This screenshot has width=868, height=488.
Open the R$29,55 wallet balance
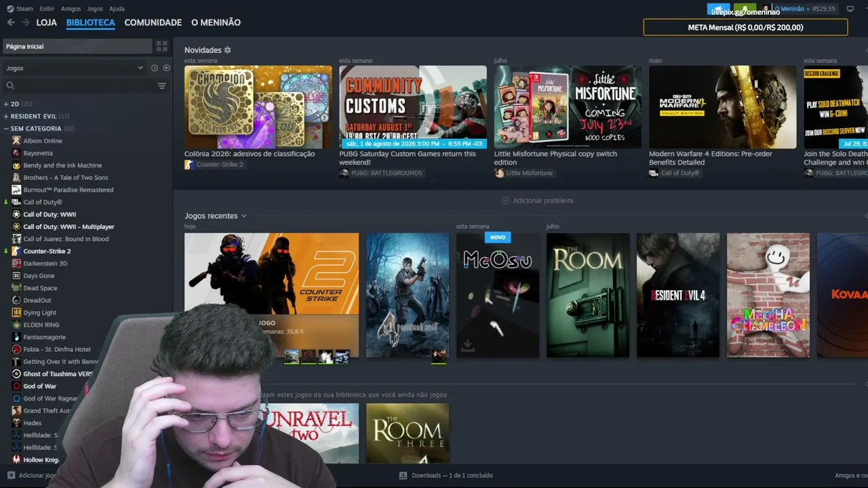823,9
